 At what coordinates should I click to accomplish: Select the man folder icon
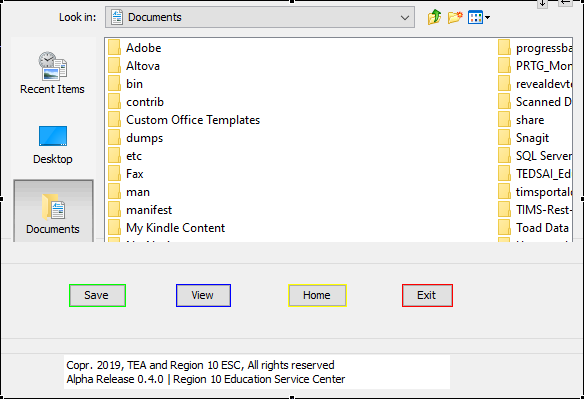(x=114, y=192)
